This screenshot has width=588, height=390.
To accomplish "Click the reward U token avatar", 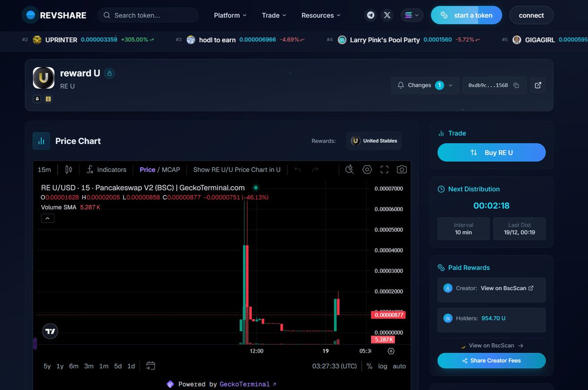I will 44,78.
